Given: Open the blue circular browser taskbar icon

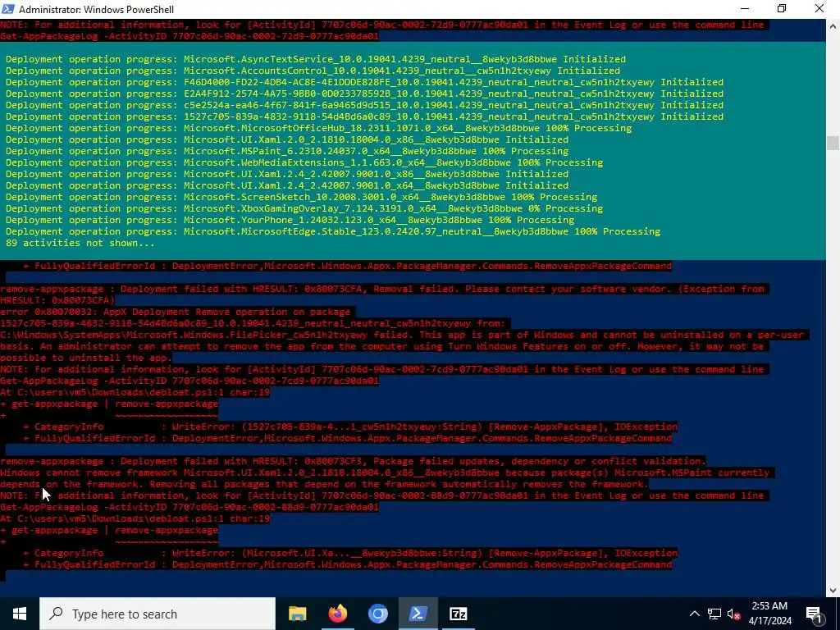Looking at the screenshot, I should pyautogui.click(x=377, y=614).
